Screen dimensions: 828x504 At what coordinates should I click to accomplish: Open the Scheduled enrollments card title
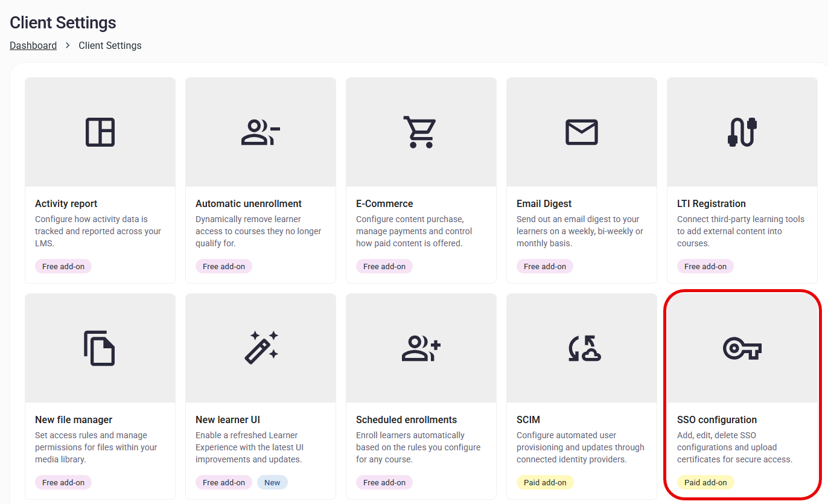[x=406, y=420]
